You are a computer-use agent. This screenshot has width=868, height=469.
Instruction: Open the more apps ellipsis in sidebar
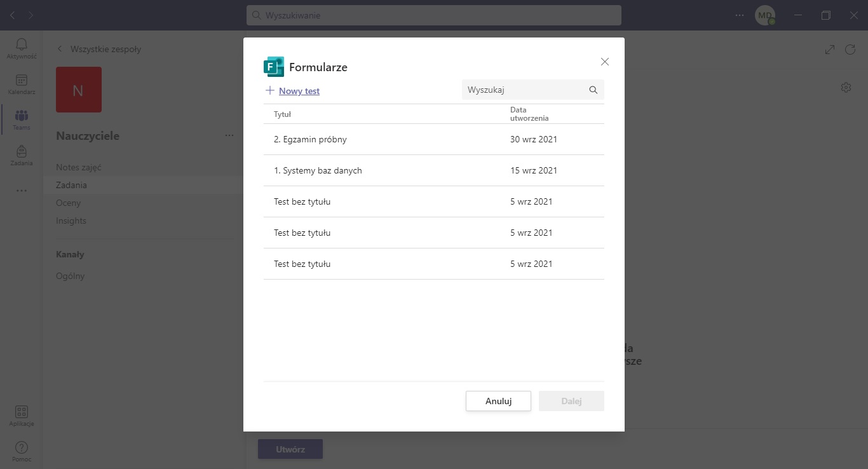(22, 190)
